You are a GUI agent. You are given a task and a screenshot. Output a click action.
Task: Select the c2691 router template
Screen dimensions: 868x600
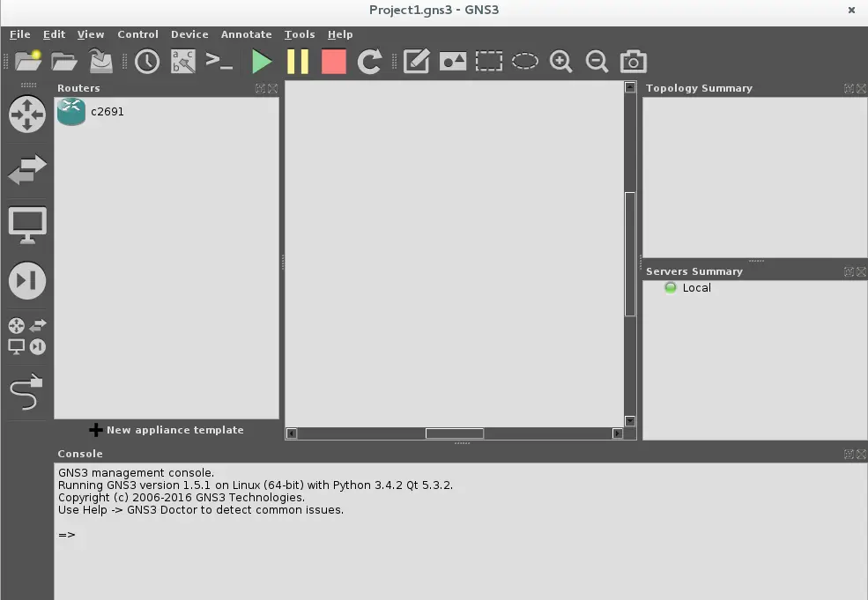tap(167, 112)
